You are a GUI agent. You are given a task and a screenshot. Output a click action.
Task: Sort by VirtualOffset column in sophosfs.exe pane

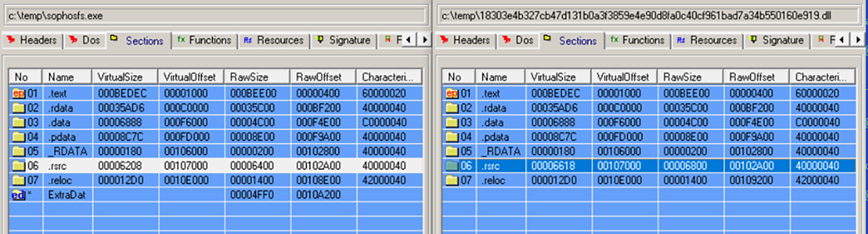click(191, 77)
